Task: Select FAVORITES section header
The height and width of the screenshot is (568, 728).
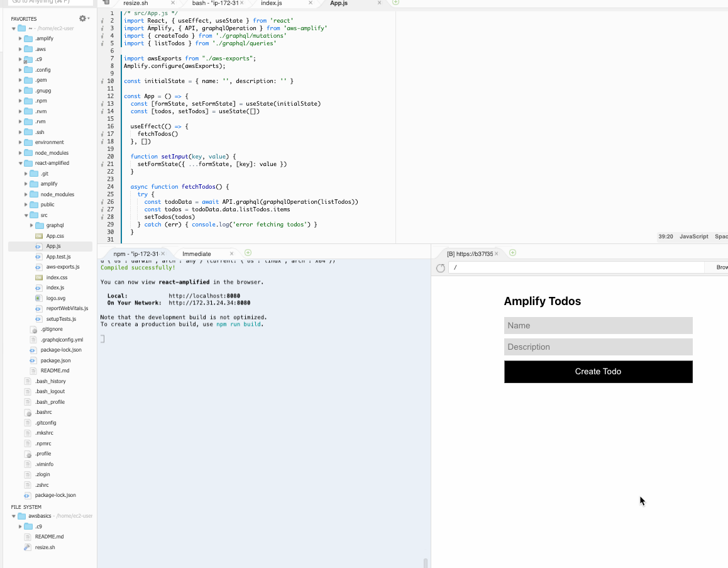Action: pos(24,19)
